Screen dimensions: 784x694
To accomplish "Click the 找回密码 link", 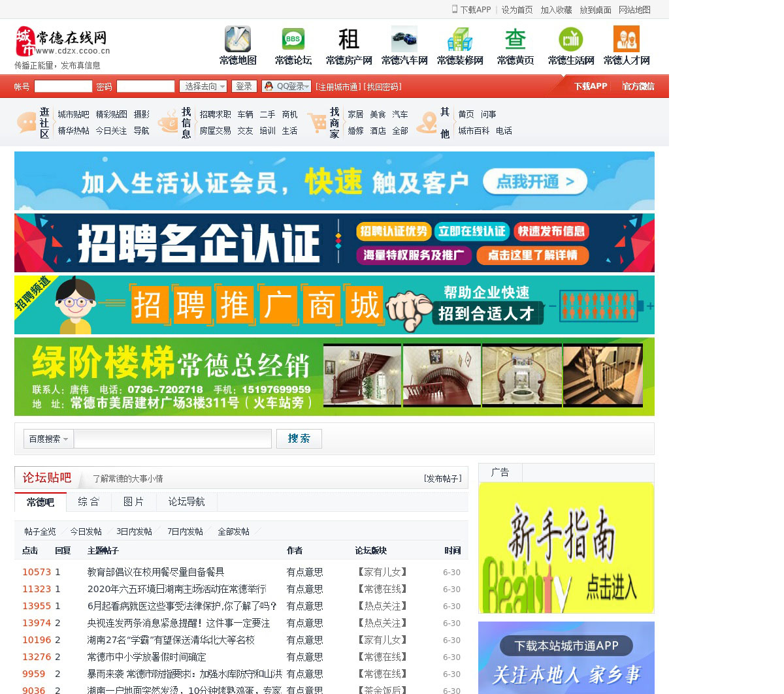I will point(382,87).
